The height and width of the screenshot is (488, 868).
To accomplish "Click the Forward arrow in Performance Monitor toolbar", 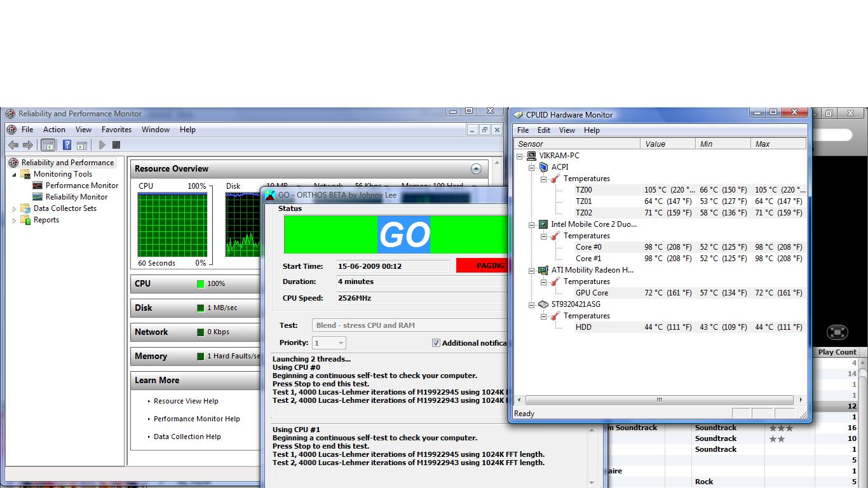I will [x=28, y=146].
